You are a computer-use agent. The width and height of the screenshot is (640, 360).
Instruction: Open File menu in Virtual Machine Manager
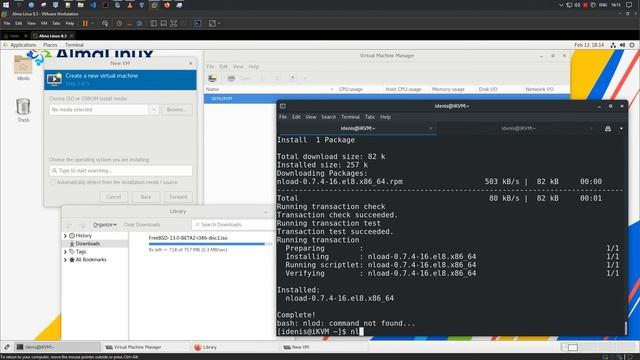(210, 67)
